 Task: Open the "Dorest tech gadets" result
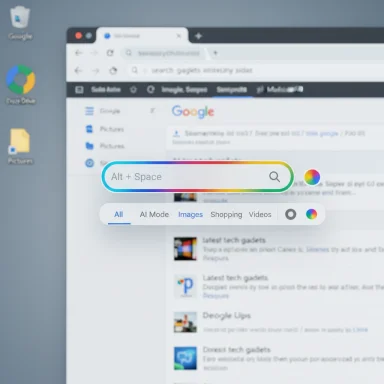[237, 350]
